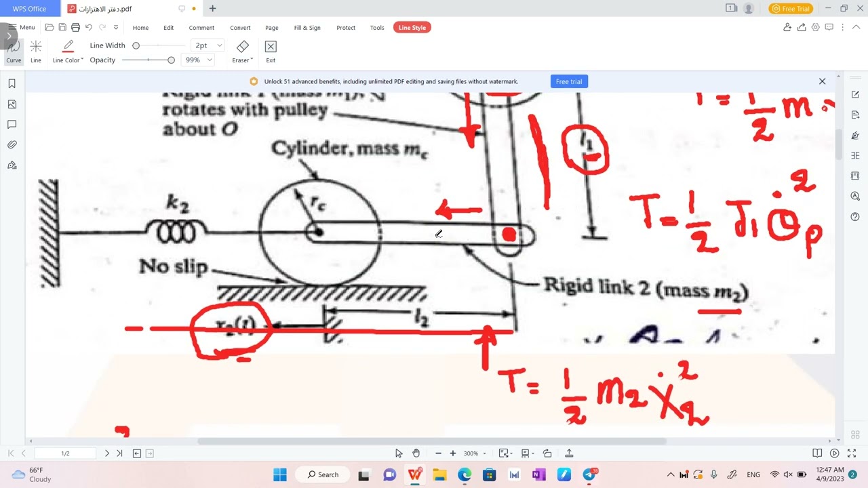Click the orange Free Trial button in the title bar
The width and height of the screenshot is (868, 488).
tap(791, 9)
